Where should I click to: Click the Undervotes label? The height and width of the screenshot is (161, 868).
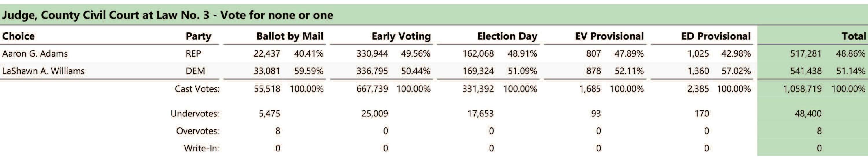pyautogui.click(x=195, y=114)
